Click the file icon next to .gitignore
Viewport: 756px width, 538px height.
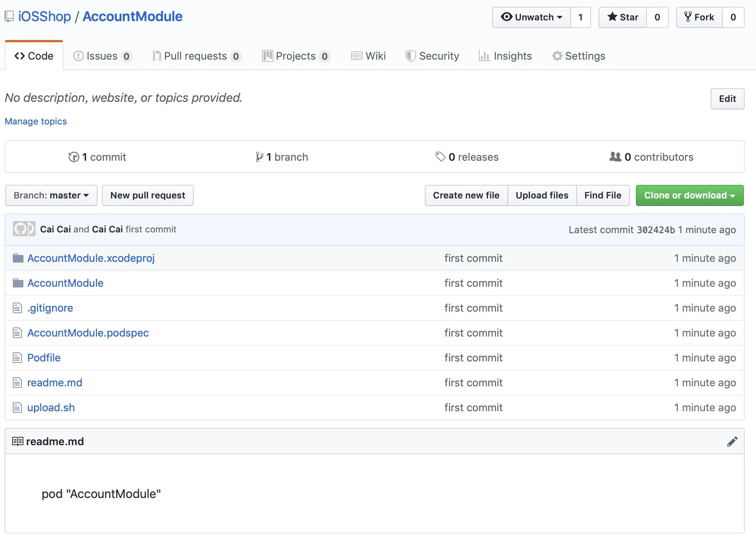tap(17, 308)
